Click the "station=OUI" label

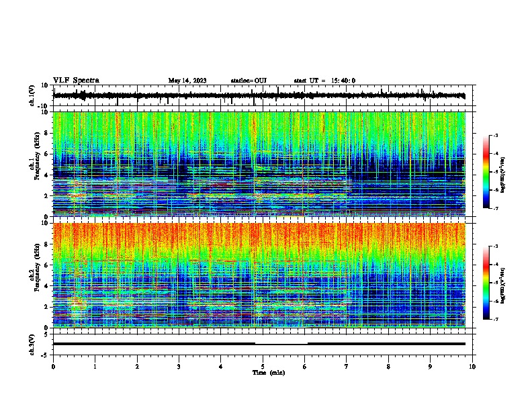point(249,81)
